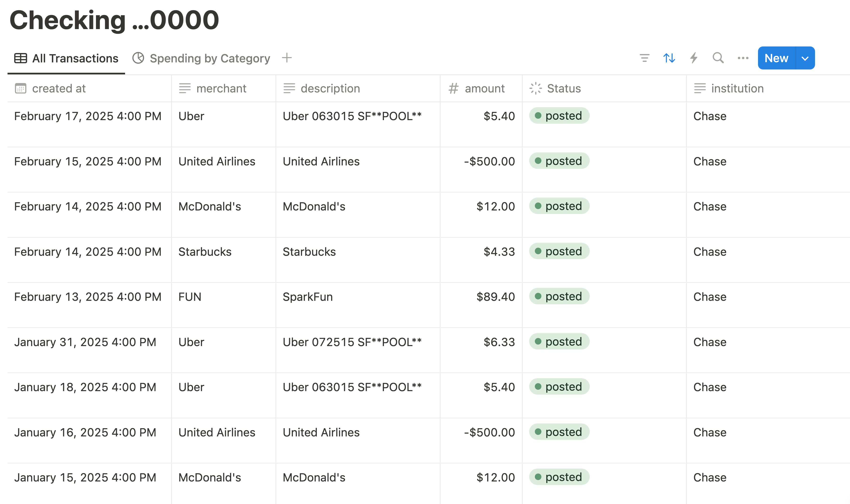Expand the New button dropdown arrow
This screenshot has height=504, width=850.
click(804, 58)
